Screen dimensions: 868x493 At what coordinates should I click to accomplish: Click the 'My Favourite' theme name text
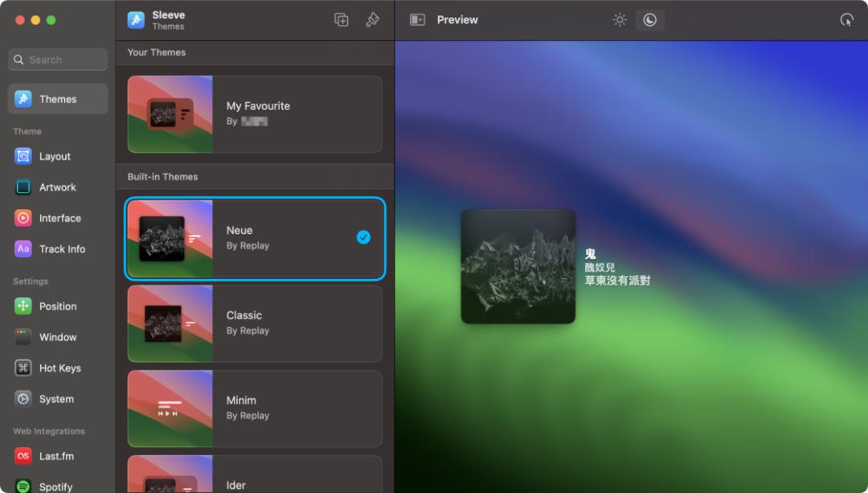258,106
